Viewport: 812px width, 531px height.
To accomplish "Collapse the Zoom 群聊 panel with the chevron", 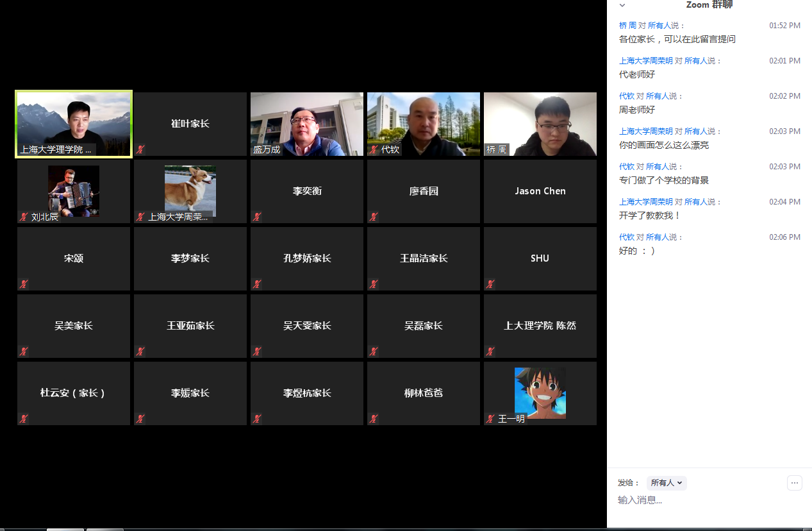I will [622, 5].
